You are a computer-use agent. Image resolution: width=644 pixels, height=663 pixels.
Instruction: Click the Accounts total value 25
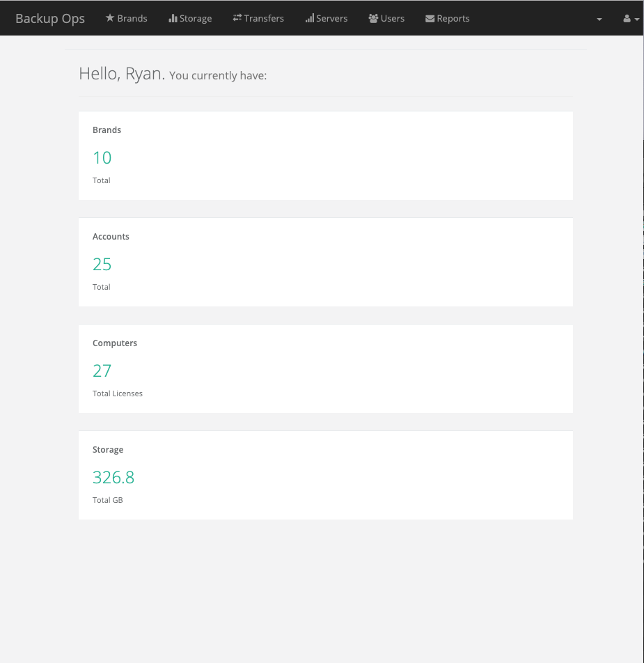[x=102, y=264]
